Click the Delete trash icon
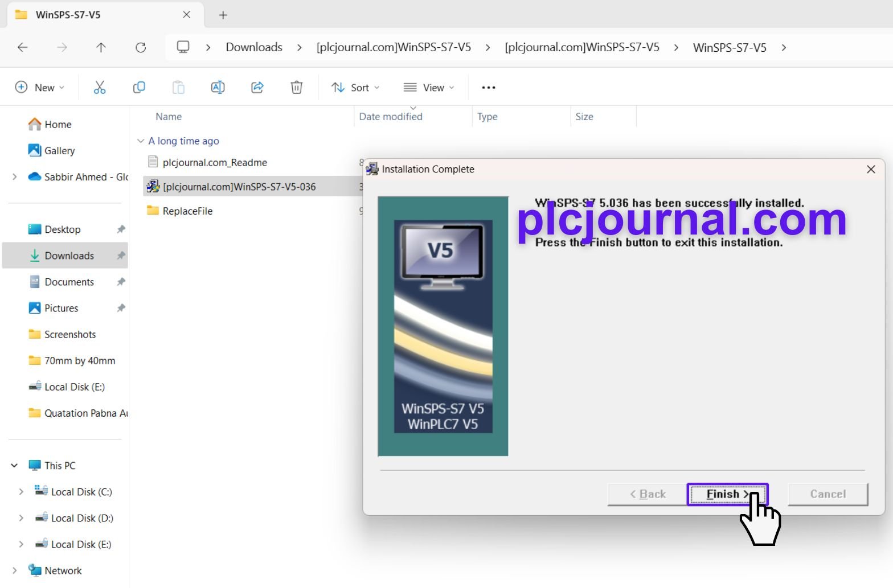Image resolution: width=893 pixels, height=588 pixels. pyautogui.click(x=297, y=87)
